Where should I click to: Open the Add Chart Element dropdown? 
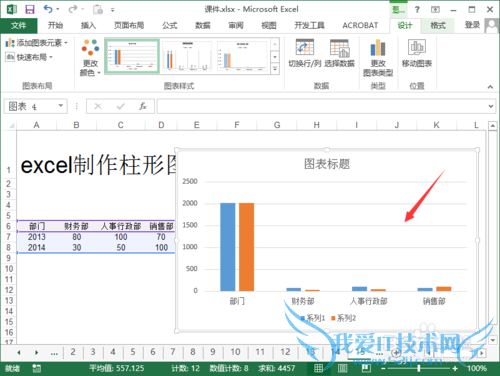36,43
